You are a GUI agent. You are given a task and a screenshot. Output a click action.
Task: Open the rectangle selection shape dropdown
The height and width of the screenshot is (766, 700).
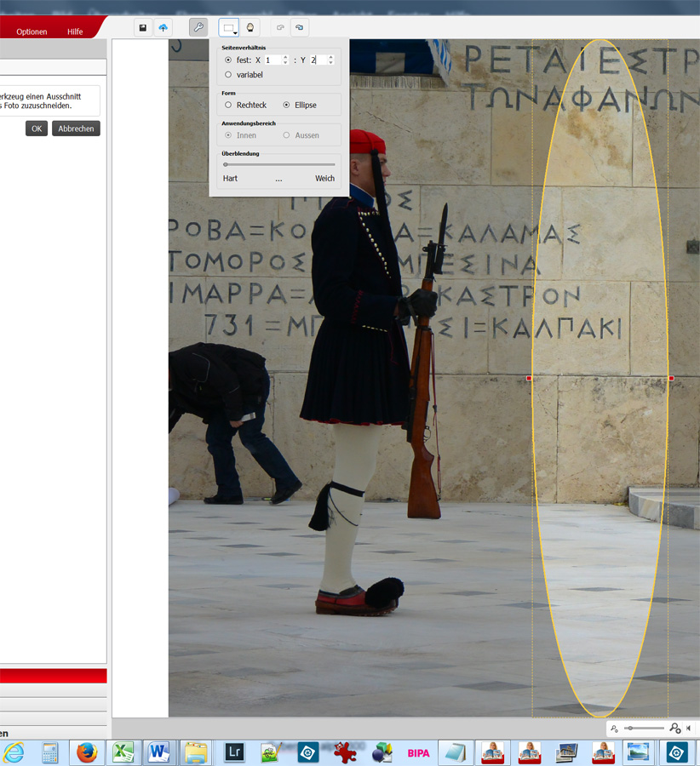coord(229,28)
